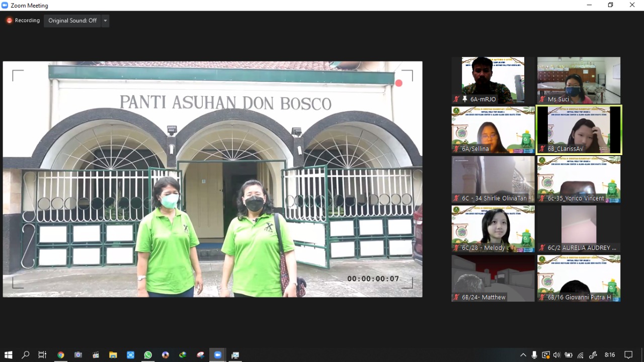Select the 6B/24 Matthew video tile
The height and width of the screenshot is (362, 644).
pos(493,278)
